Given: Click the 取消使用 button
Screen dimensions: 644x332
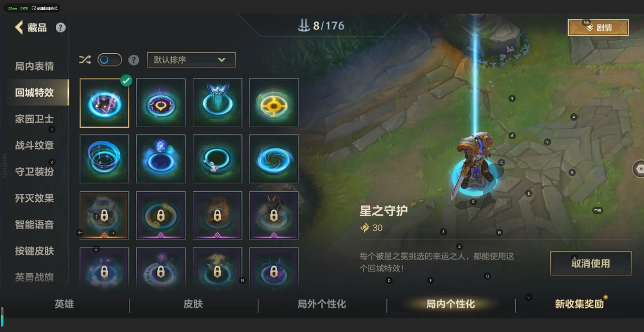Looking at the screenshot, I should click(x=591, y=264).
